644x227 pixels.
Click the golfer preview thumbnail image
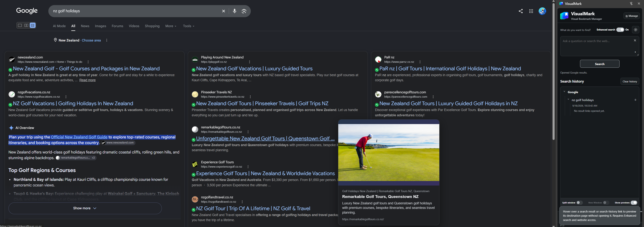pos(389,153)
